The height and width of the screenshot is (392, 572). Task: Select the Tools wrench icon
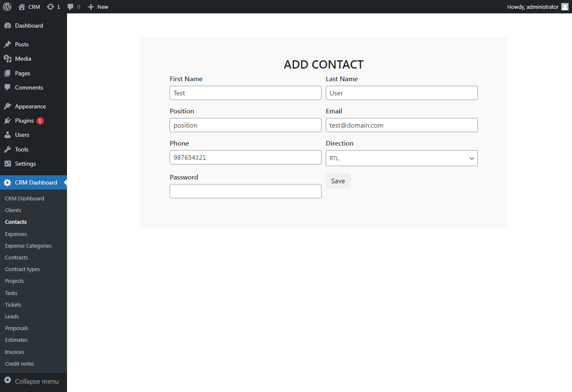click(9, 149)
